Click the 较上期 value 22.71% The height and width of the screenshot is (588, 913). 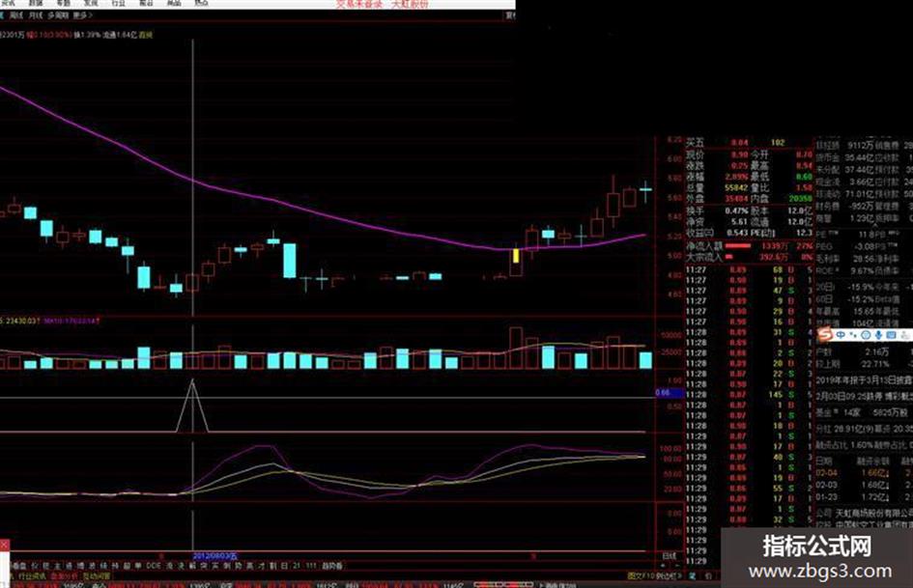[x=875, y=364]
